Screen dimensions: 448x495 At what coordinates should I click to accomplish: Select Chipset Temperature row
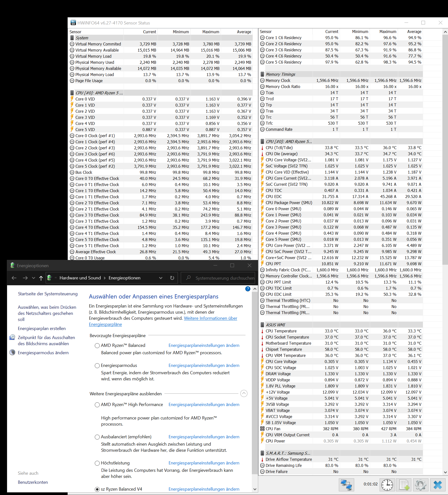[341, 349]
